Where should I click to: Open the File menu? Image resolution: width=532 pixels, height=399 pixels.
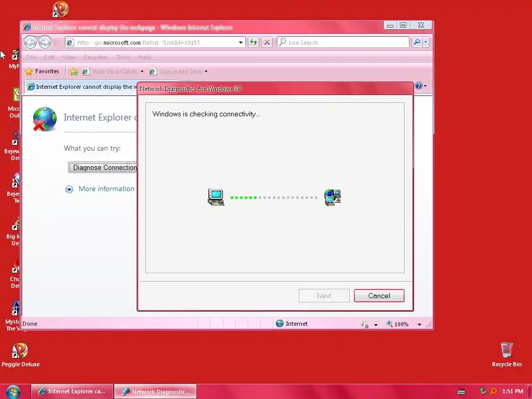(31, 57)
